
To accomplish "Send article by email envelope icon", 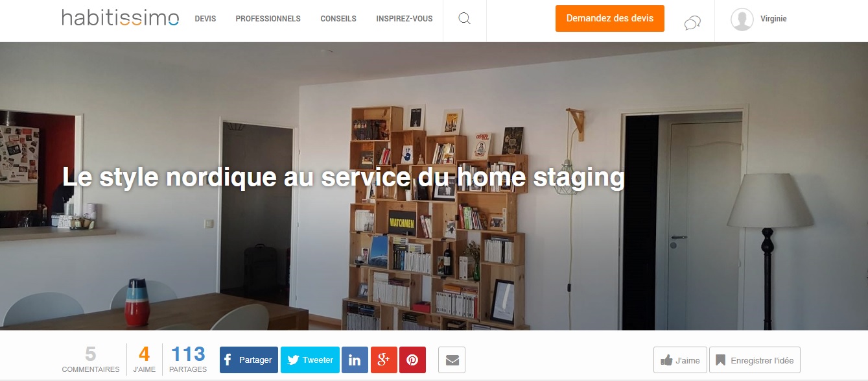I will coord(452,360).
